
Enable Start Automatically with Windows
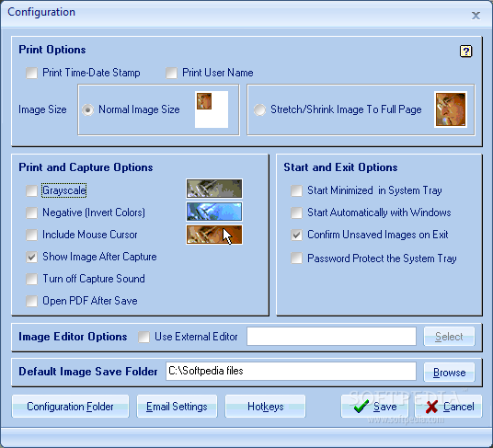click(296, 213)
